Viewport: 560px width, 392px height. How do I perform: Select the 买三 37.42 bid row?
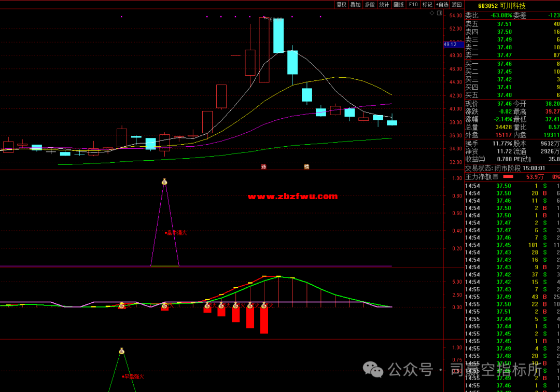pyautogui.click(x=512, y=80)
